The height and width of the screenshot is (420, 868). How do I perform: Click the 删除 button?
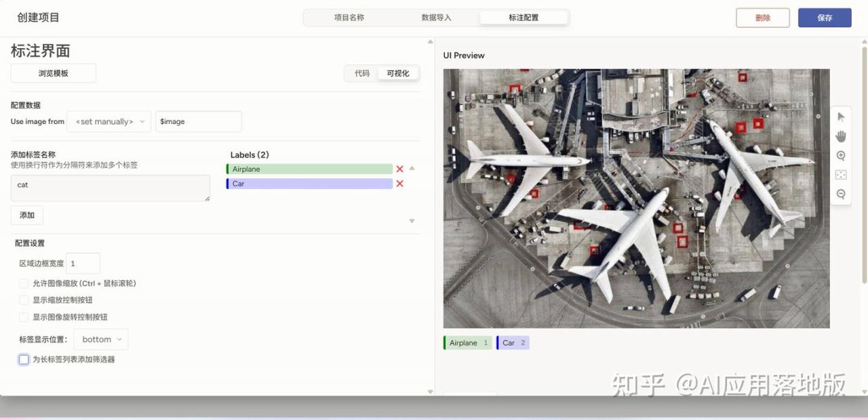click(763, 18)
